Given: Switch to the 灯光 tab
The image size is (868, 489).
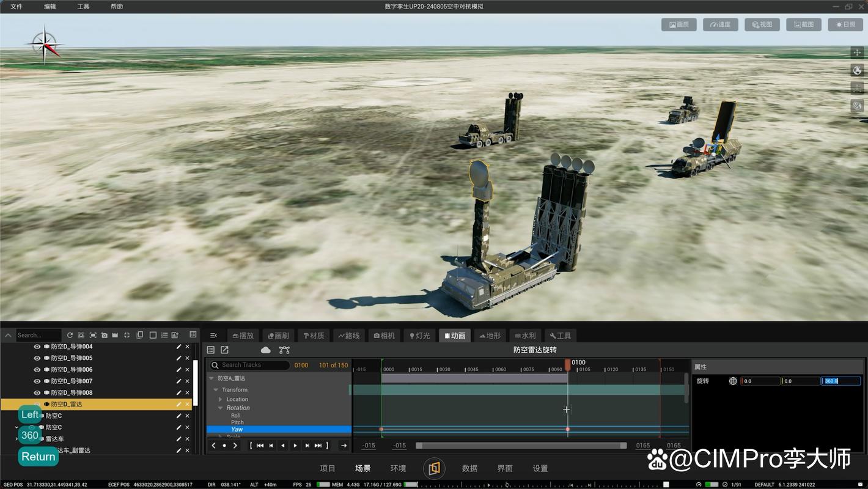Looking at the screenshot, I should click(x=420, y=336).
